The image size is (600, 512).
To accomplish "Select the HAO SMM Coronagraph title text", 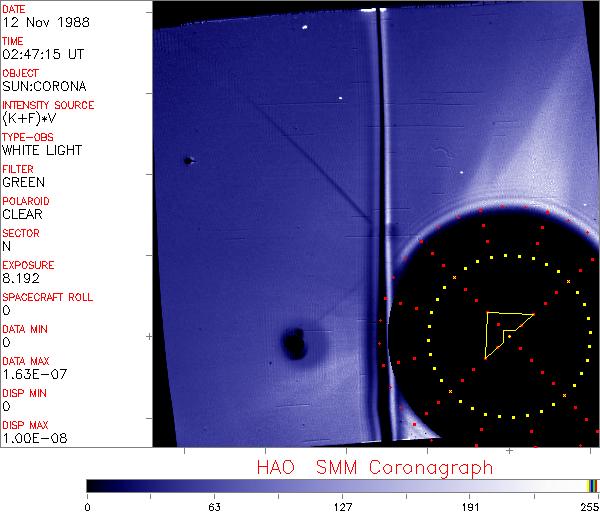I will pos(374,467).
